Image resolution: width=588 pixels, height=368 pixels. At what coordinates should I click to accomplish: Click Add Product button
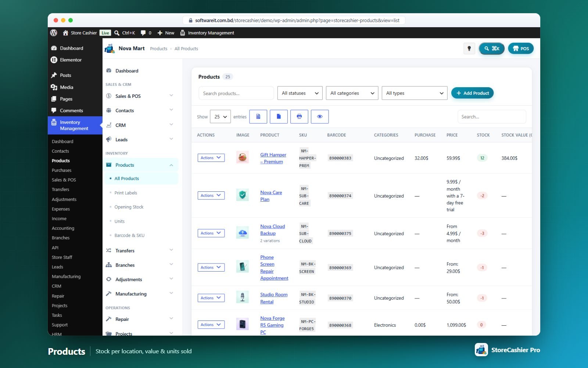[x=472, y=93]
